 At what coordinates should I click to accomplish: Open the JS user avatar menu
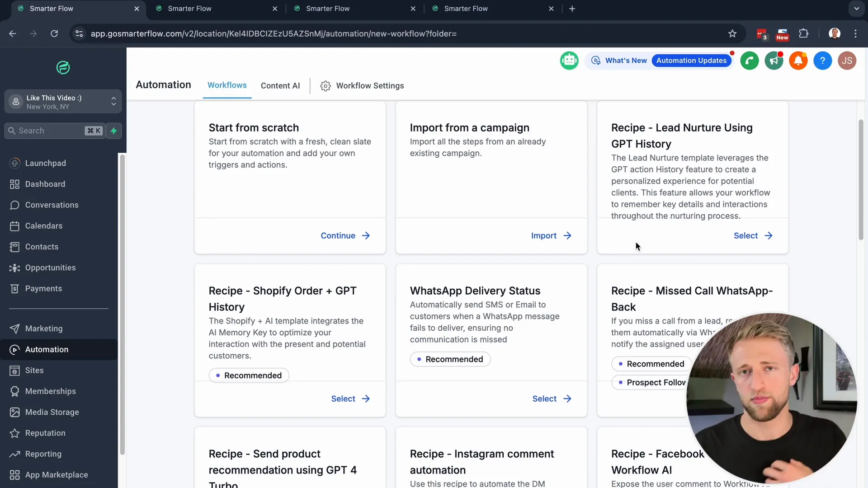[x=847, y=61]
